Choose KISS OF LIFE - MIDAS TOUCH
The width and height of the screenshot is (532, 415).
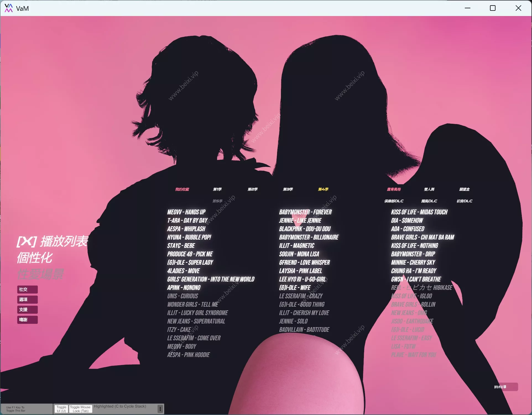(x=419, y=212)
